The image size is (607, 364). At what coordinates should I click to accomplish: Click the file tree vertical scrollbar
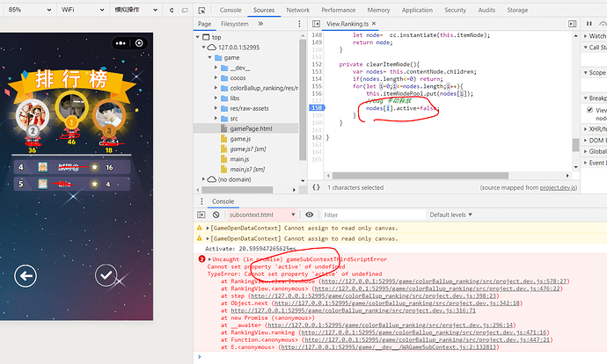coord(303,100)
